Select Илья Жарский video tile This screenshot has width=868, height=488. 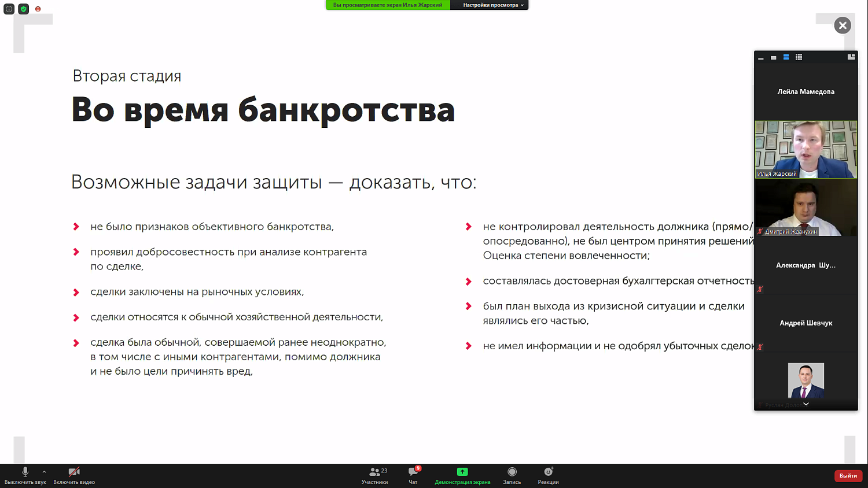tap(806, 149)
